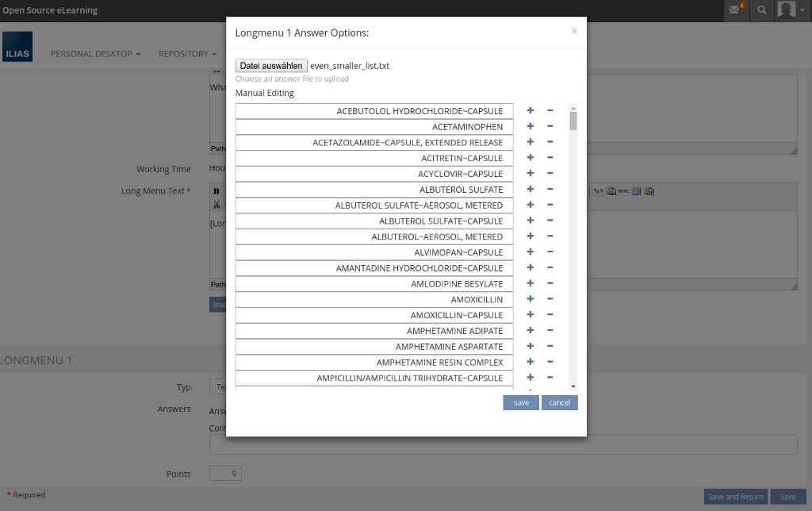The height and width of the screenshot is (511, 812).
Task: Click the answer list scrollbar down arrow
Action: pos(573,386)
